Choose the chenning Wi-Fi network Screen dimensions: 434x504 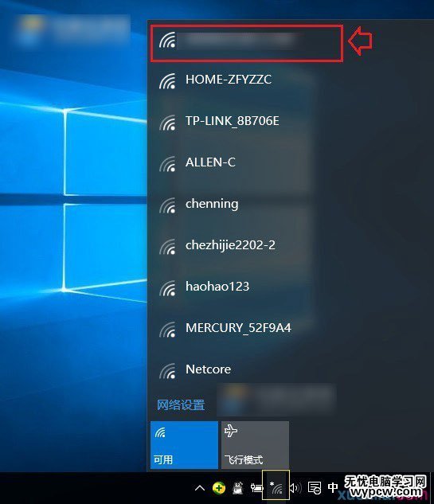(245, 205)
